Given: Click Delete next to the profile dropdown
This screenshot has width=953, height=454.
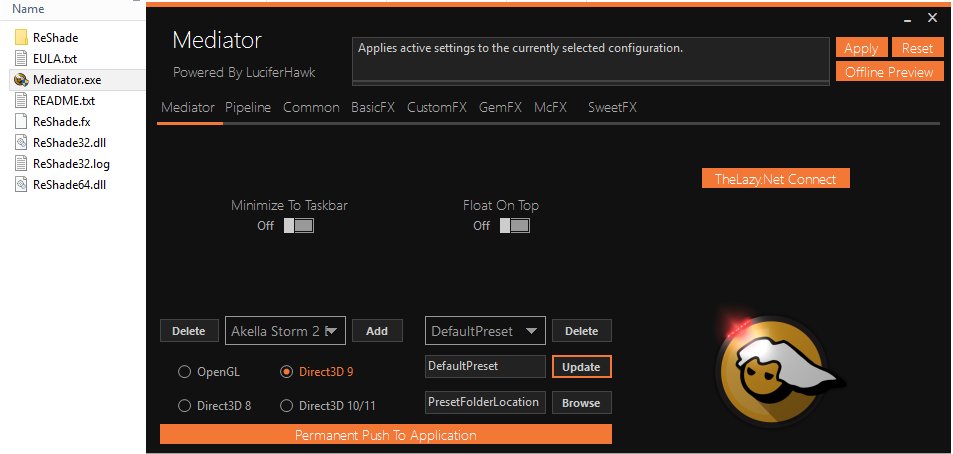Looking at the screenshot, I should [x=188, y=331].
